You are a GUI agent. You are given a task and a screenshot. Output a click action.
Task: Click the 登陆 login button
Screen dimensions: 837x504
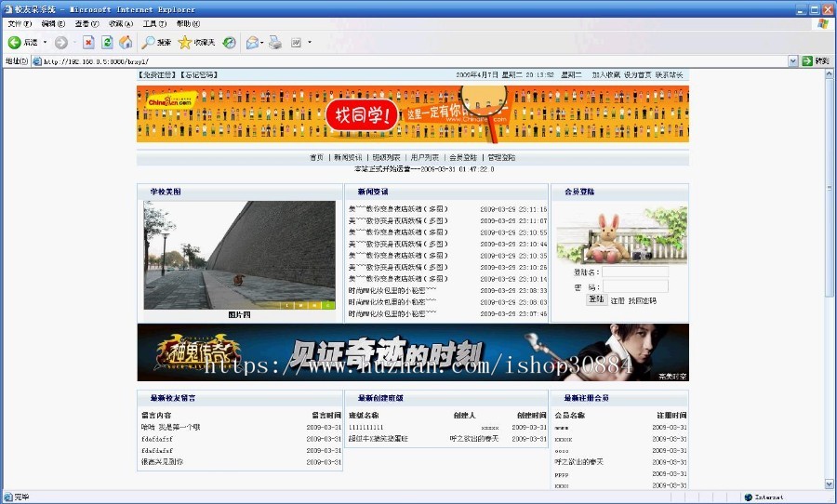coord(596,299)
